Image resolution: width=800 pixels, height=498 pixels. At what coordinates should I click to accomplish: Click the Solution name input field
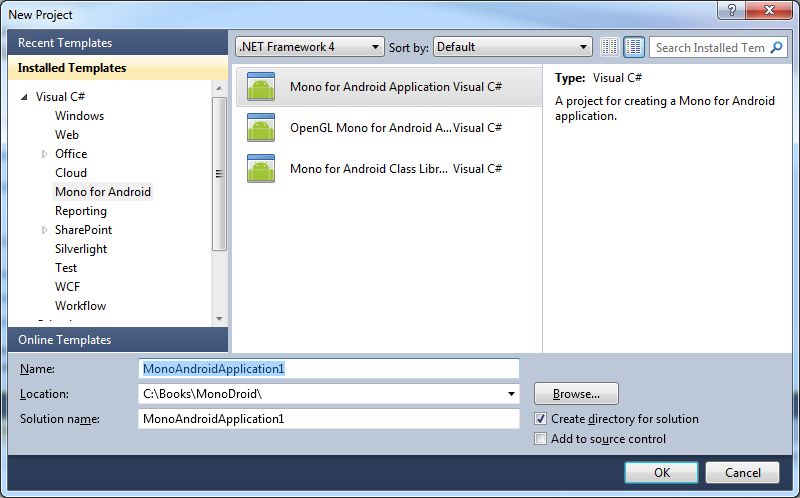pos(329,419)
